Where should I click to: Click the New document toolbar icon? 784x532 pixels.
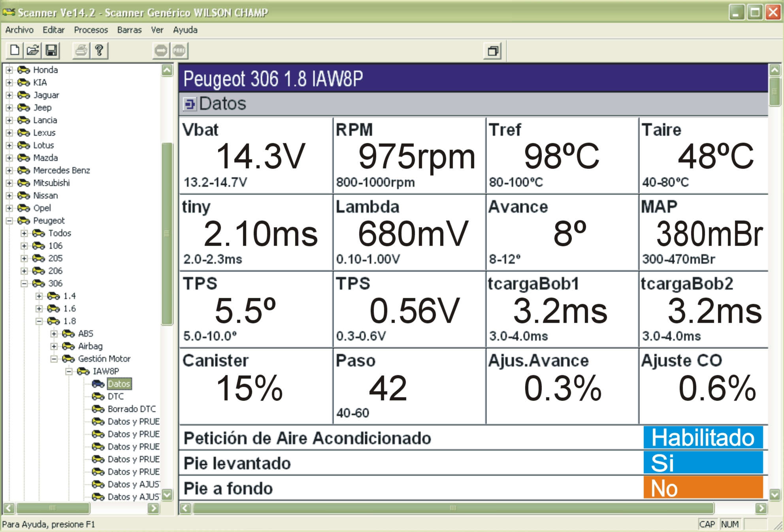point(15,51)
